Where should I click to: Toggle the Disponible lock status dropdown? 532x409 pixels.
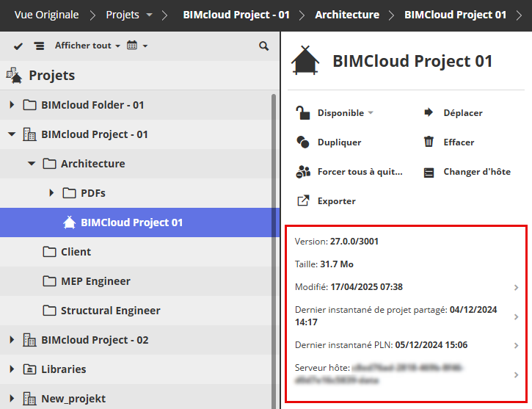click(345, 113)
